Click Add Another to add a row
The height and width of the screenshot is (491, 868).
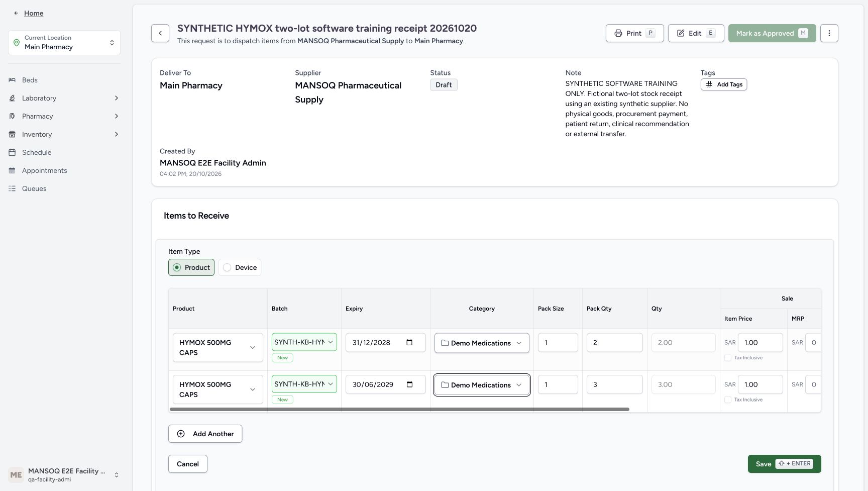(x=205, y=434)
